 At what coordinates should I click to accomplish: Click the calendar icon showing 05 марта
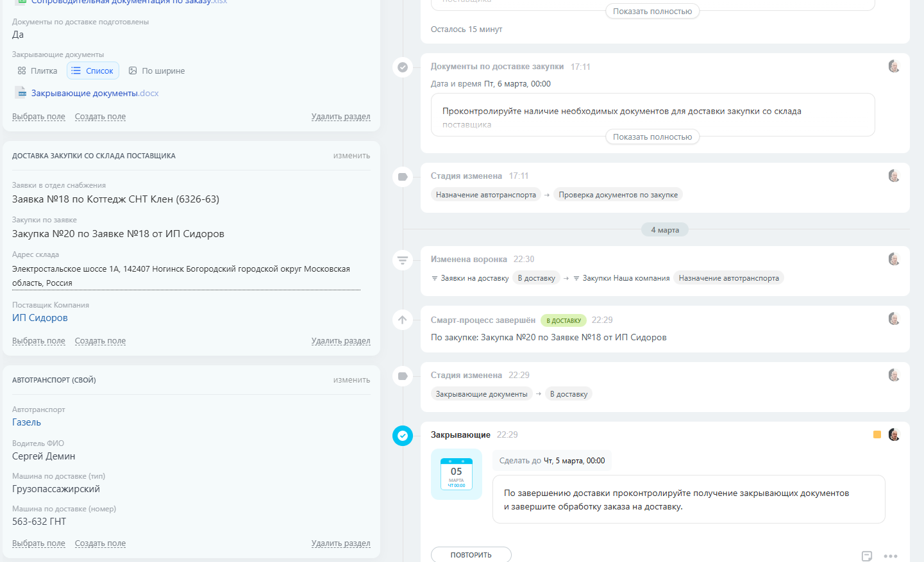457,474
